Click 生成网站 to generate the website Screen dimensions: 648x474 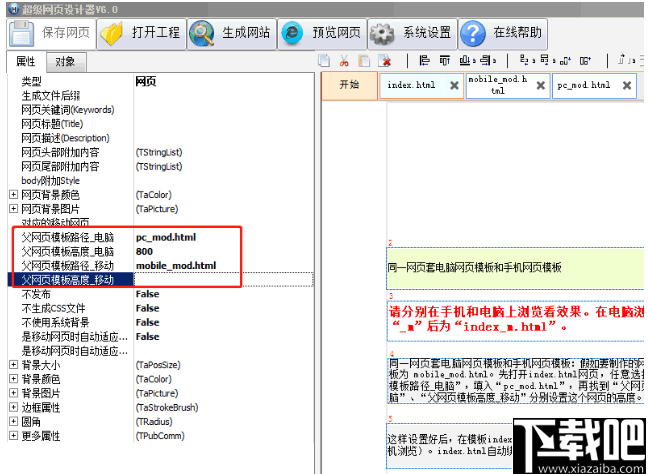click(x=232, y=33)
